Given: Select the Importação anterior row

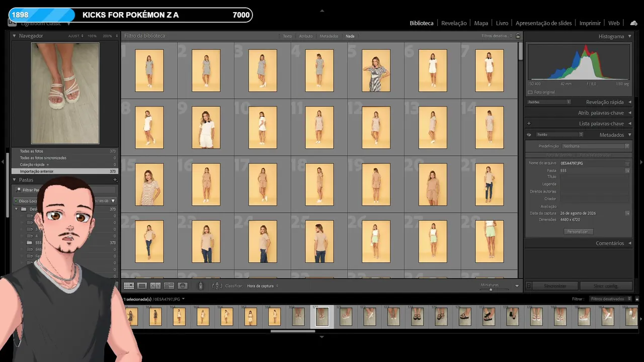Looking at the screenshot, I should (x=65, y=171).
